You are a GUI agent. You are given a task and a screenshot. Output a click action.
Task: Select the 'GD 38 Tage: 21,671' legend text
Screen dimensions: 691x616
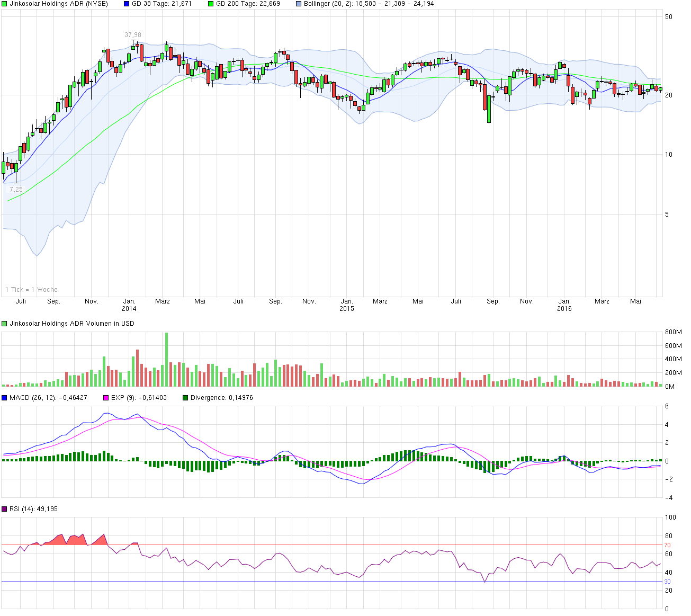(161, 4)
